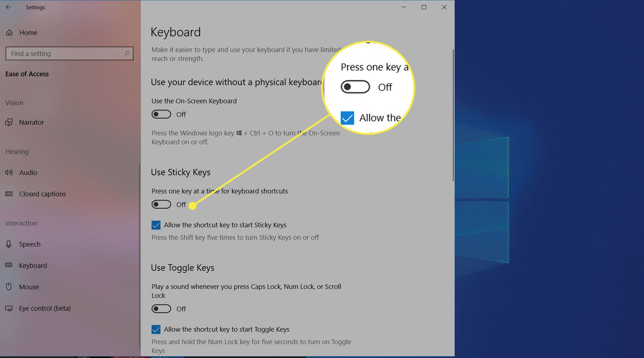Select the Closed captions icon
Screen dimensions: 644x358
9,194
